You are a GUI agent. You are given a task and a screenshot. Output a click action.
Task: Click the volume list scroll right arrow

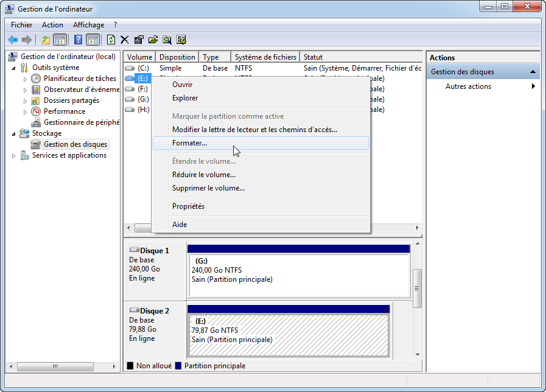click(417, 228)
